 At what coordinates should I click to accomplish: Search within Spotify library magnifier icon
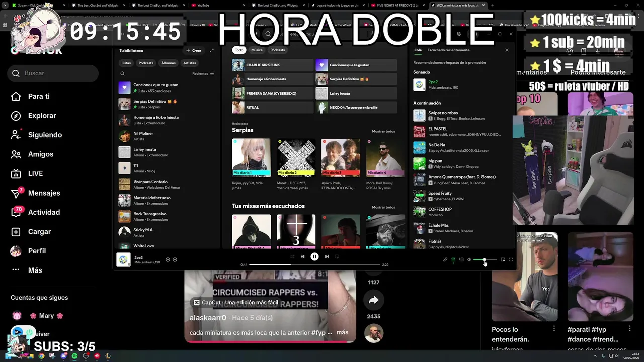(x=122, y=73)
